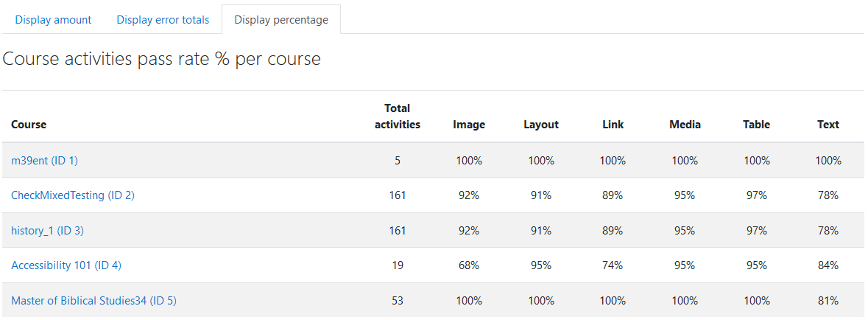
Task: Click Table 97% in CheckMixedTesting row
Action: click(756, 195)
